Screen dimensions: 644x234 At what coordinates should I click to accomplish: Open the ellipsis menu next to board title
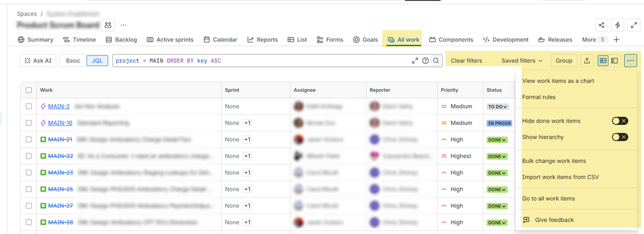123,25
